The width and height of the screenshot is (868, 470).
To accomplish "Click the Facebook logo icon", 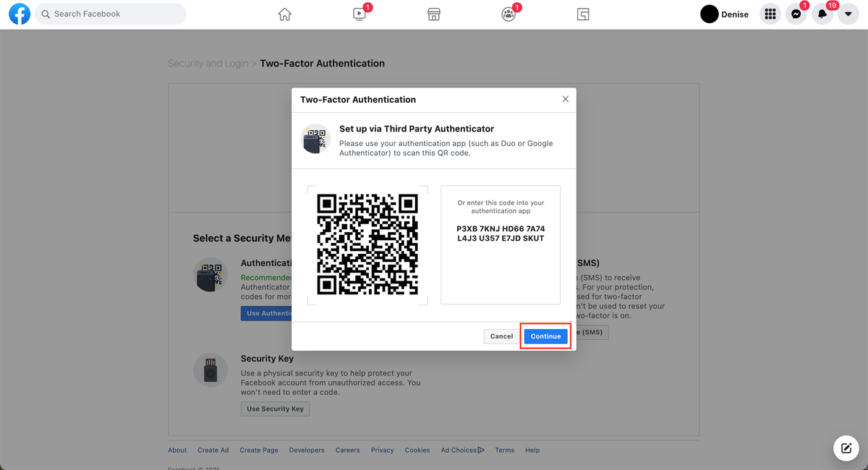I will click(x=20, y=14).
